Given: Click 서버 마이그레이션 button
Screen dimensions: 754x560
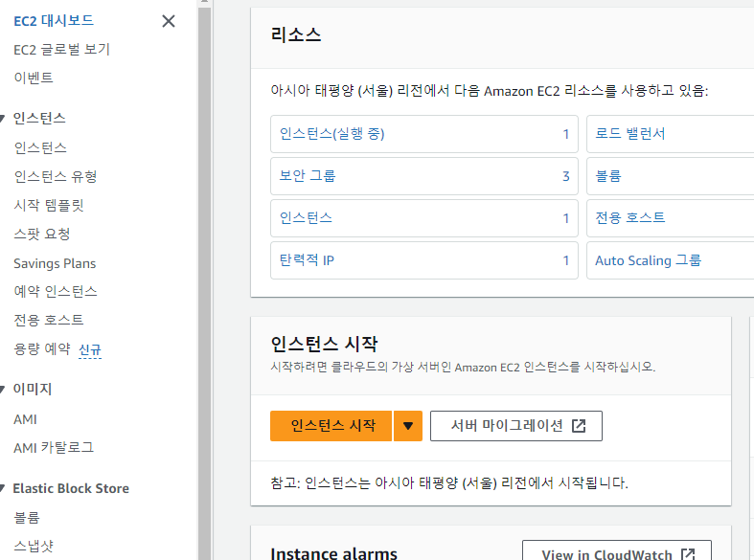Looking at the screenshot, I should coord(516,426).
